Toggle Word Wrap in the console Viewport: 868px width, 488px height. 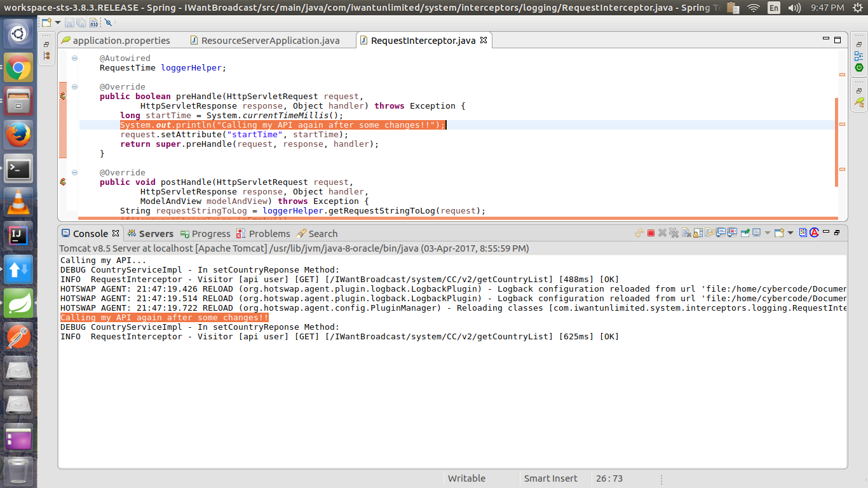(x=709, y=233)
